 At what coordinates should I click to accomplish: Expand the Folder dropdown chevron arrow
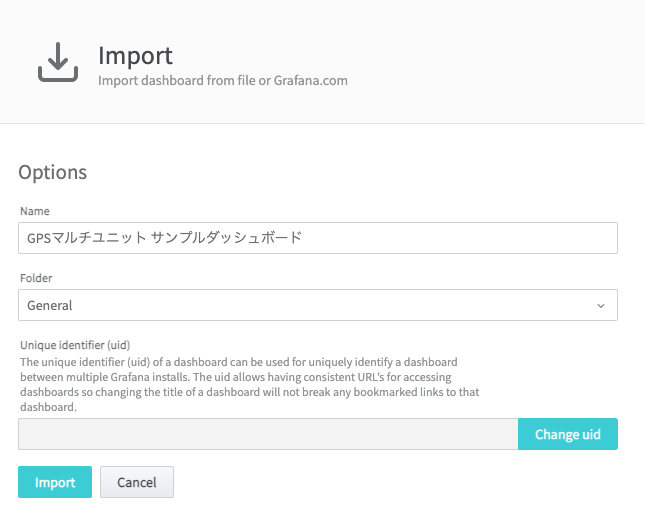pos(601,306)
